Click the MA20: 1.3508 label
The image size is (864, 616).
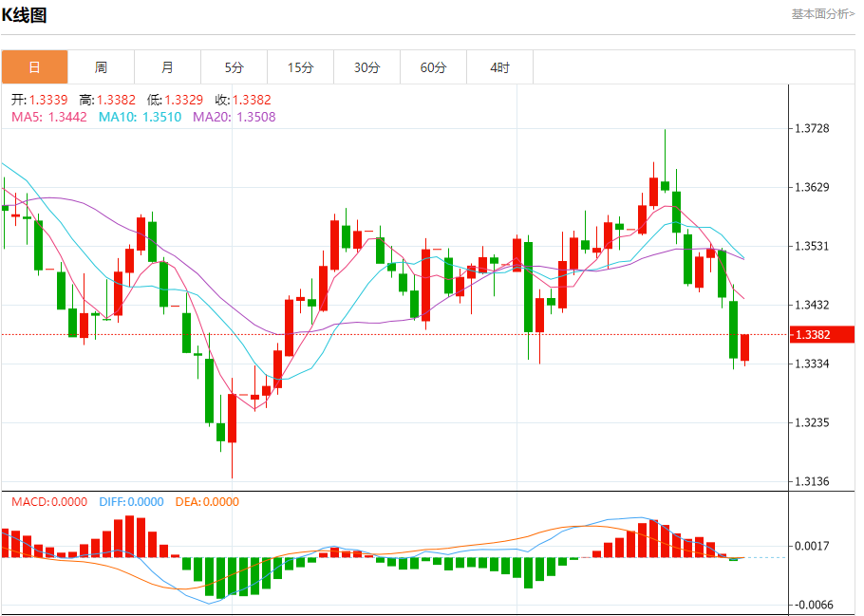click(235, 117)
